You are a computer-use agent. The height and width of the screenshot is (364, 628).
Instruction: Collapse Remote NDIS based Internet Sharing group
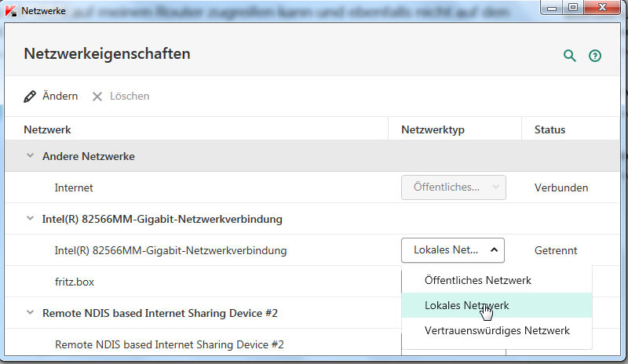[x=31, y=313]
